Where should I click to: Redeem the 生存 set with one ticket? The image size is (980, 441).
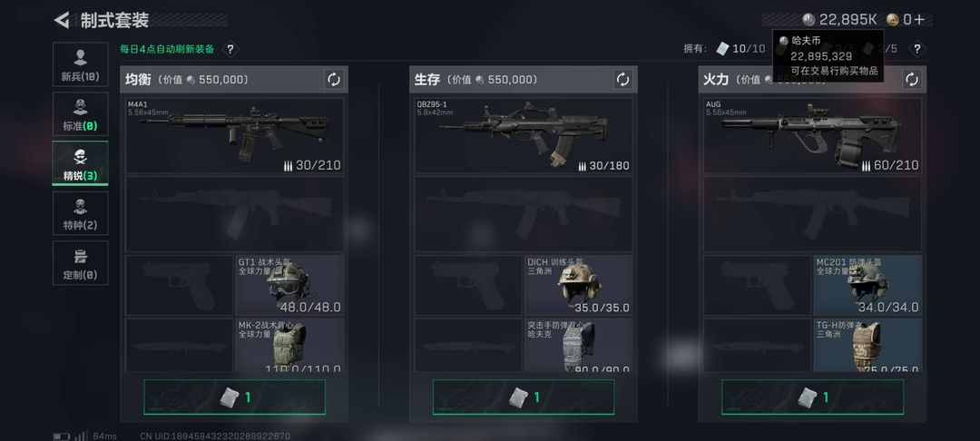click(x=524, y=397)
